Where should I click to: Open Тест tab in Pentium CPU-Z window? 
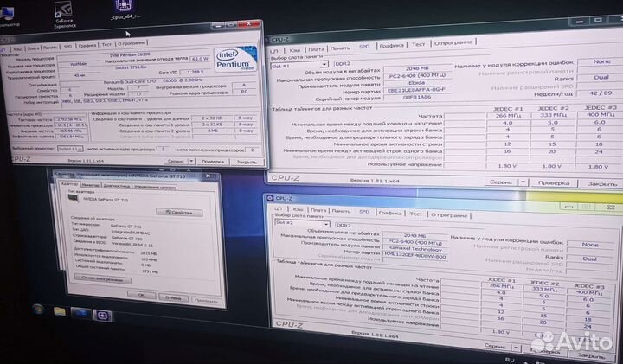tap(106, 44)
